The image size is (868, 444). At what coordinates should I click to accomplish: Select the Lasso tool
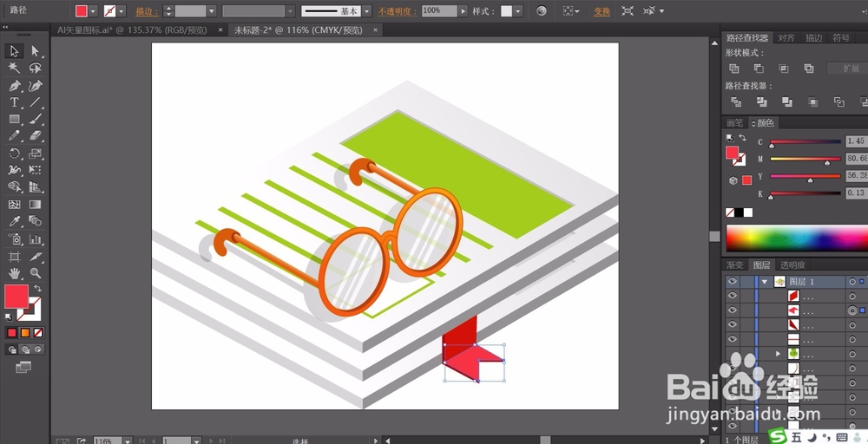tap(36, 68)
